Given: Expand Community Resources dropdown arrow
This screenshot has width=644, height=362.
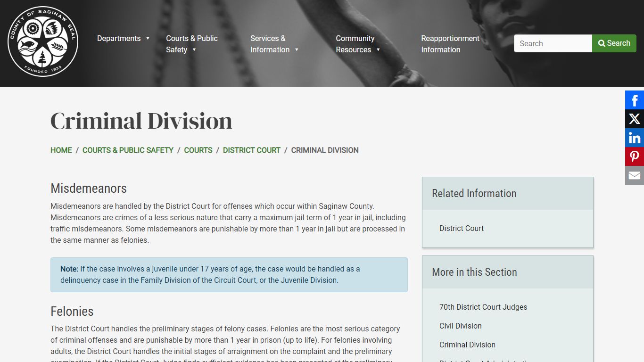Looking at the screenshot, I should pyautogui.click(x=378, y=50).
